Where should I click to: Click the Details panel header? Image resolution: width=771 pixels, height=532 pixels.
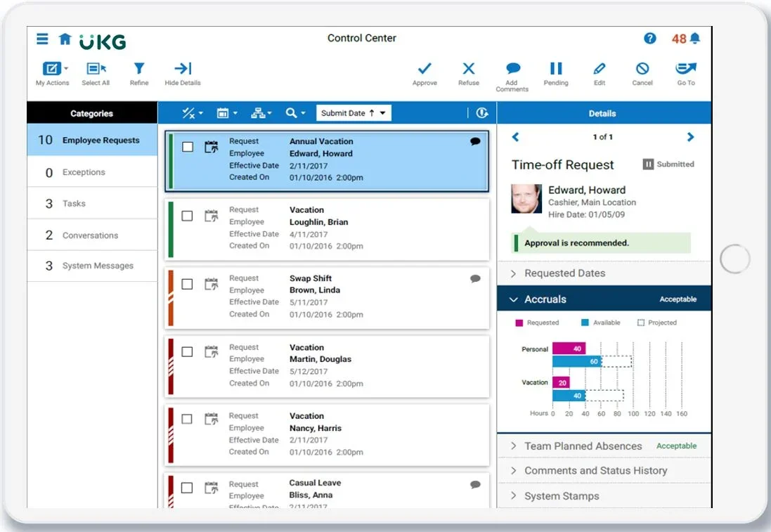[604, 113]
